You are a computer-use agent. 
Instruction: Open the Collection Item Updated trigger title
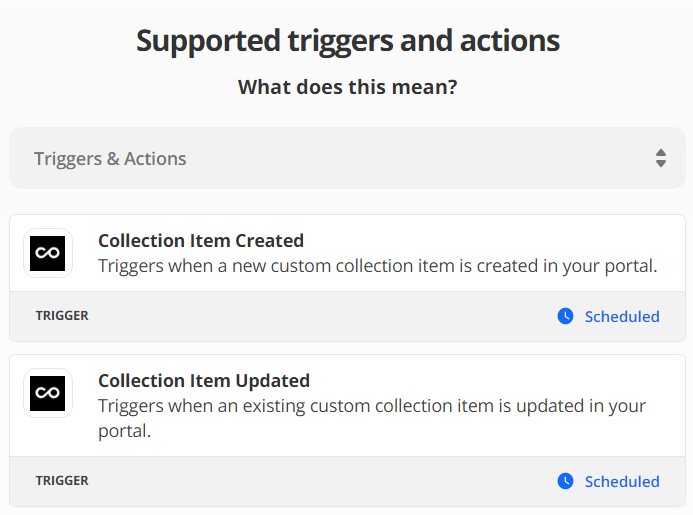coord(203,381)
